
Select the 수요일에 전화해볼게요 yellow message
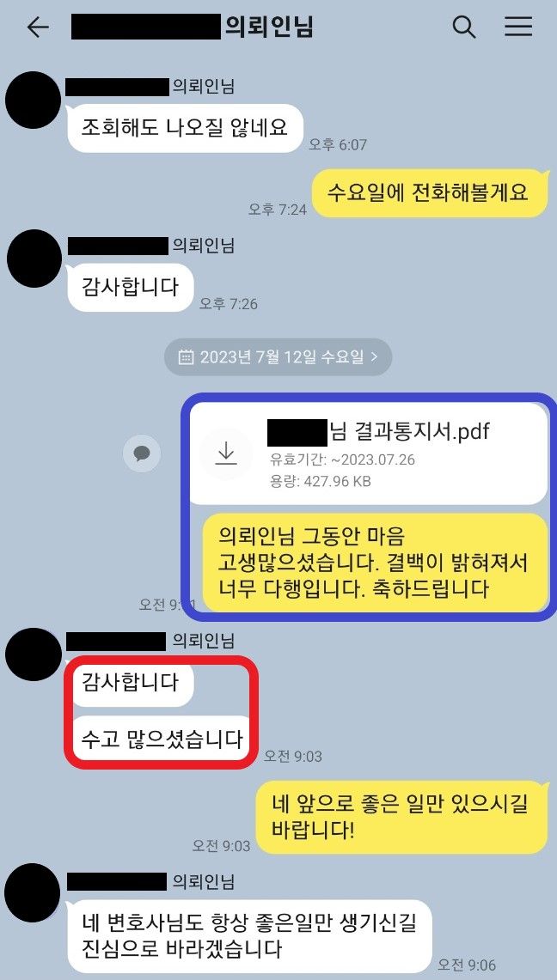pyautogui.click(x=430, y=192)
